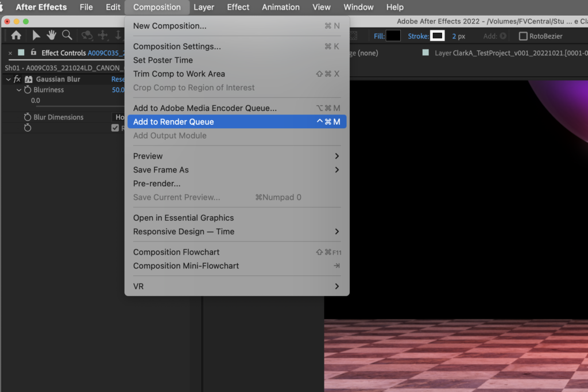Toggle Blurriness stopwatch keyframe icon
Image resolution: width=588 pixels, height=392 pixels.
(x=28, y=90)
